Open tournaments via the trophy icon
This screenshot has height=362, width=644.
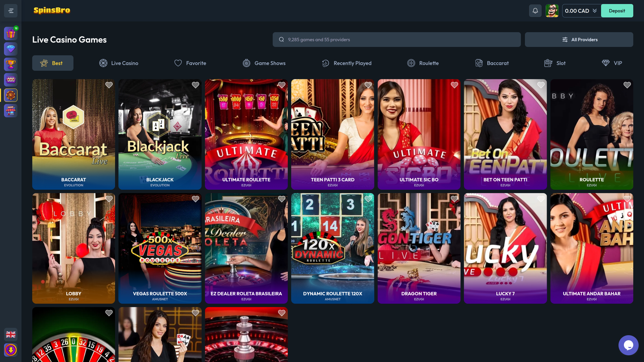pos(10,64)
